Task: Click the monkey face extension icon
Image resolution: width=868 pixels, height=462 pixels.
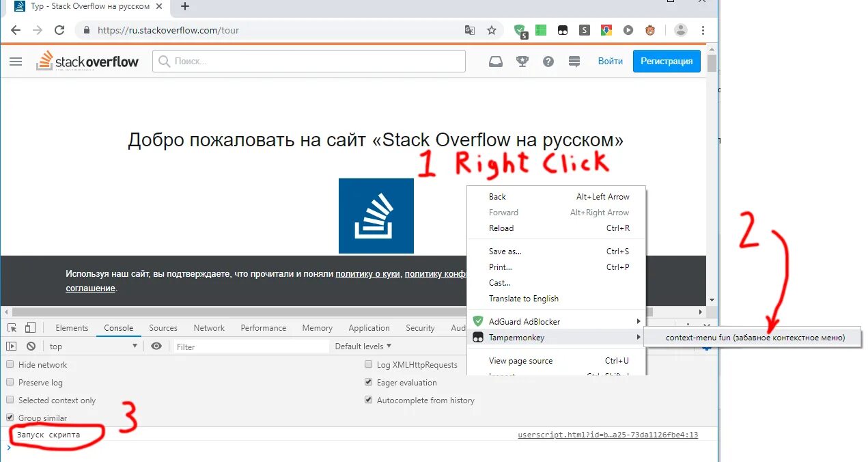Action: coord(650,30)
